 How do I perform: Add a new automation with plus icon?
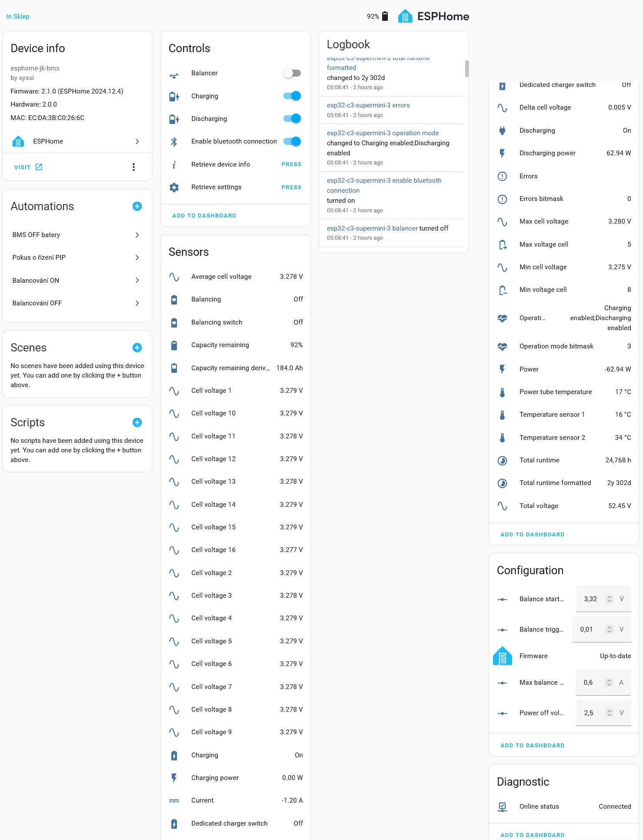[x=137, y=206]
